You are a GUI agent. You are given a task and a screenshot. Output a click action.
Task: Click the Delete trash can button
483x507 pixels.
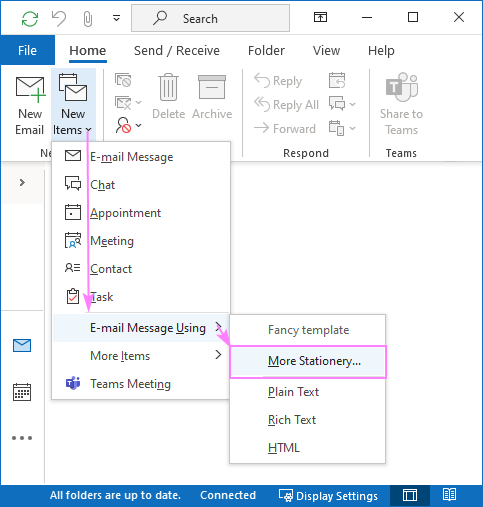point(169,97)
